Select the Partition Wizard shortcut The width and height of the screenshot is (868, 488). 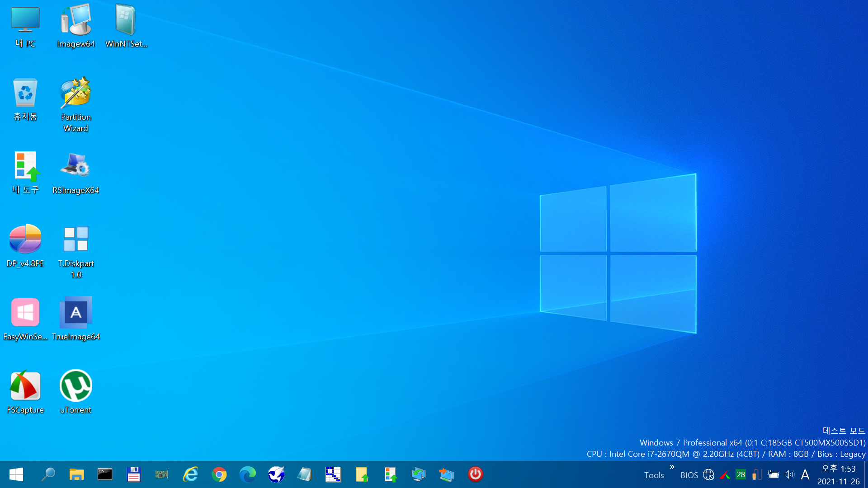[x=76, y=105]
